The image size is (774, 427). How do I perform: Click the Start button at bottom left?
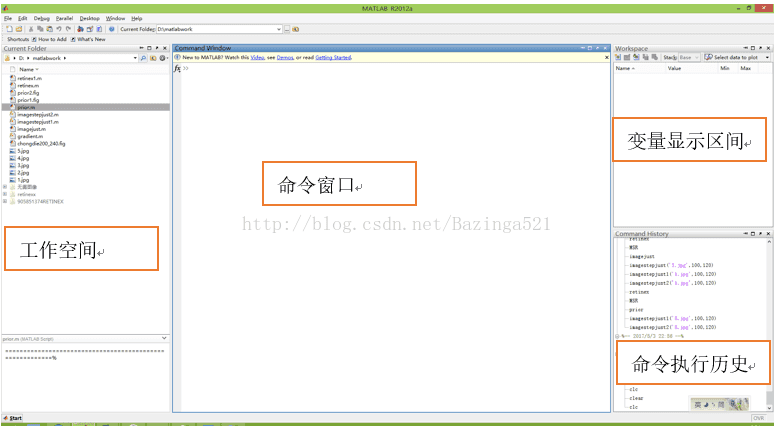pos(13,418)
